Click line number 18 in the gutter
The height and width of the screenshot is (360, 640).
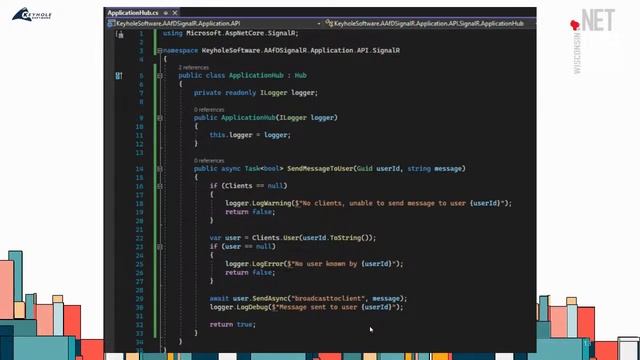pyautogui.click(x=140, y=204)
